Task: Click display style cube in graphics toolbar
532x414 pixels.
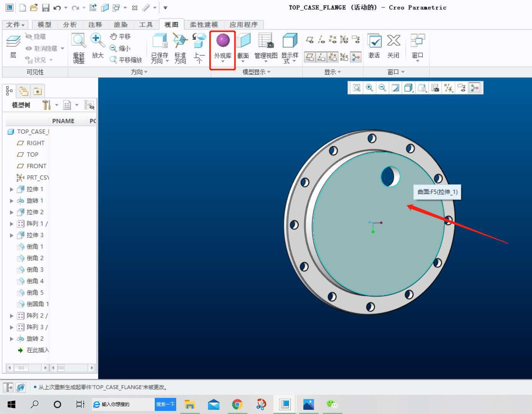Action: click(409, 88)
